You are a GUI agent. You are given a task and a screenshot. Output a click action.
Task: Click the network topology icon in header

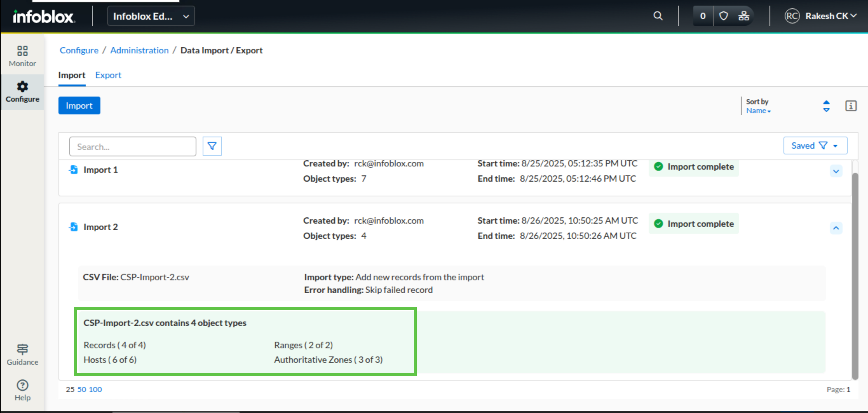click(744, 16)
